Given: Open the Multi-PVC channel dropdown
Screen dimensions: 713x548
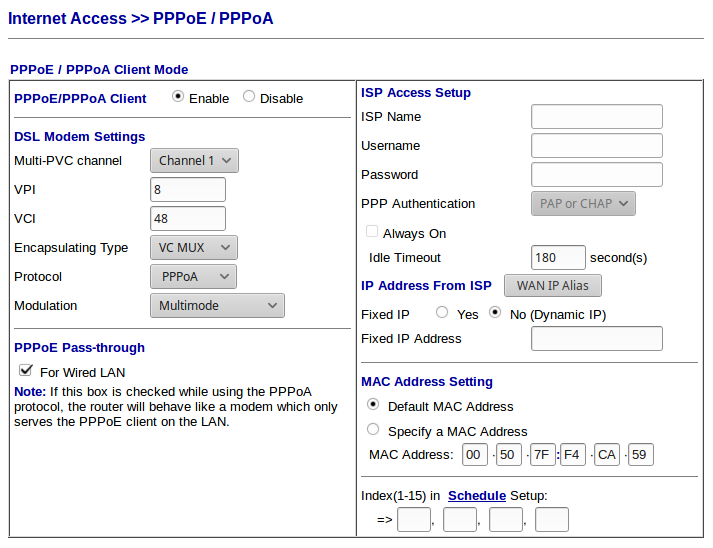Looking at the screenshot, I should point(194,160).
